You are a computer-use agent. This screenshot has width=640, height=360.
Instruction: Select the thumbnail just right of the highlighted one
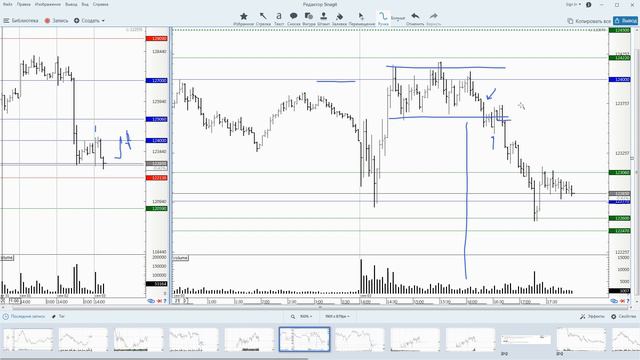click(360, 340)
